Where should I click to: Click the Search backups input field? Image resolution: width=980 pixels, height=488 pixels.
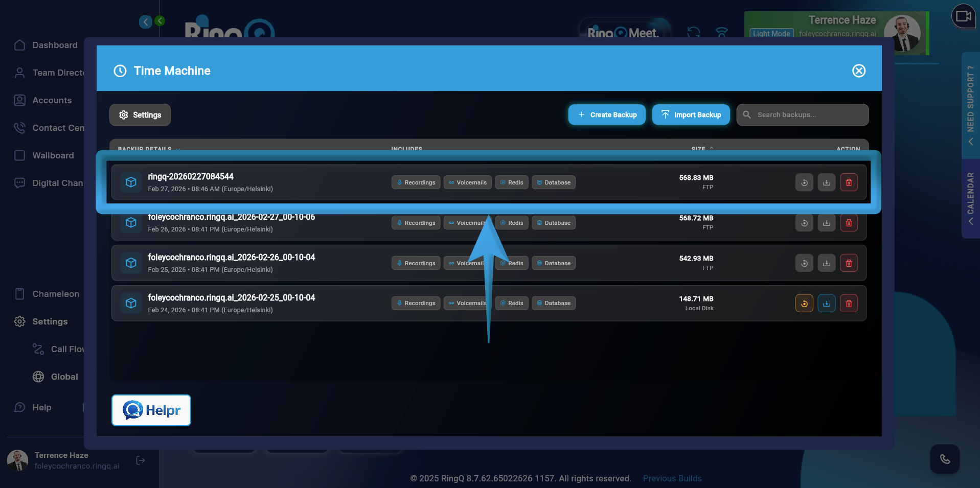click(802, 114)
